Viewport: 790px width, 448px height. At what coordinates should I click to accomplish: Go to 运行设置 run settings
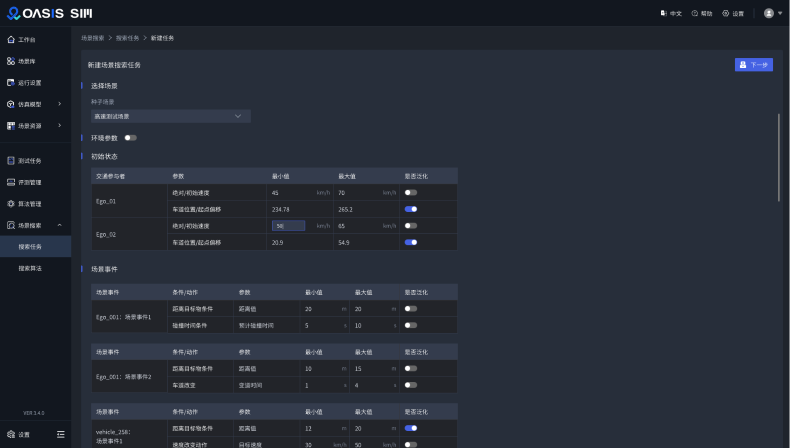tap(29, 82)
